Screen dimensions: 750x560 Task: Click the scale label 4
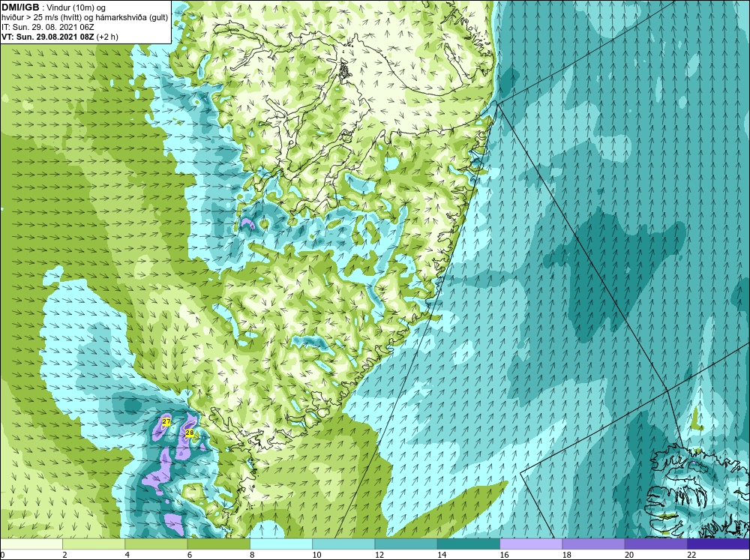[x=127, y=555]
